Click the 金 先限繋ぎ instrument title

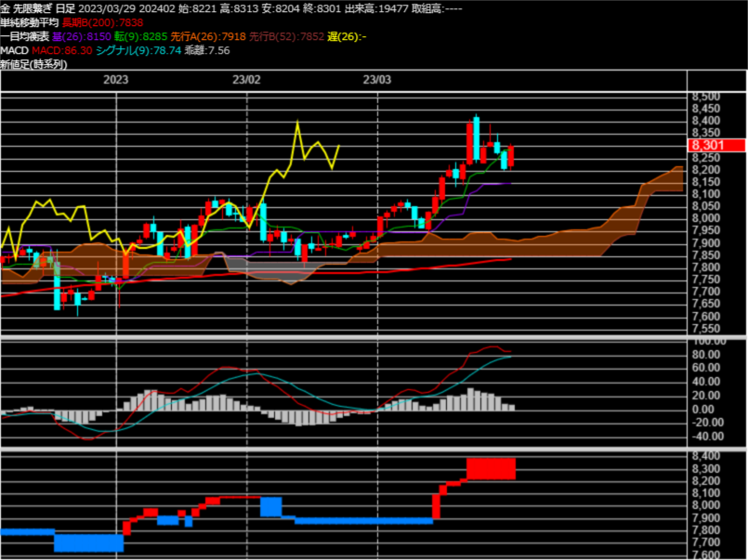(26, 8)
